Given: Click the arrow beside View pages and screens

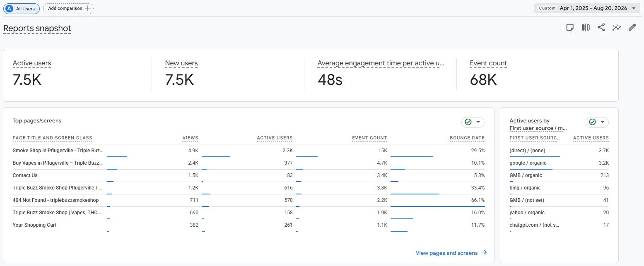Looking at the screenshot, I should pos(484,253).
